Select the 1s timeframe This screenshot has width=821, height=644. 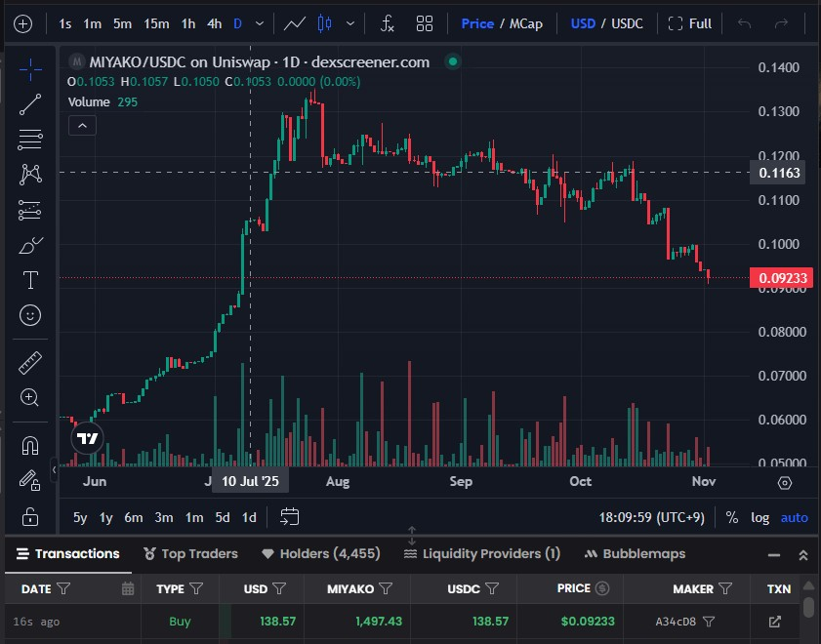tap(65, 24)
